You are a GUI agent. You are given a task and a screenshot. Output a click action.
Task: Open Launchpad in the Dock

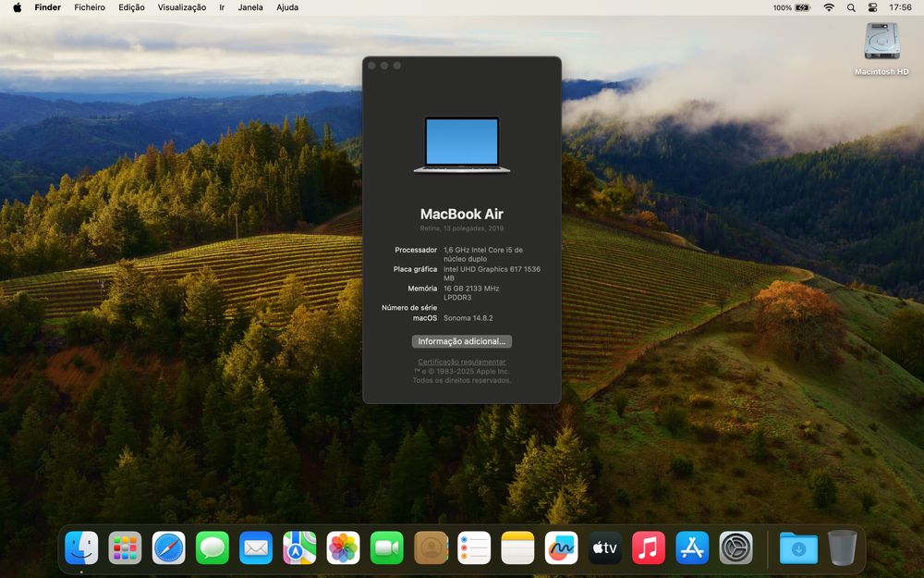coord(125,547)
